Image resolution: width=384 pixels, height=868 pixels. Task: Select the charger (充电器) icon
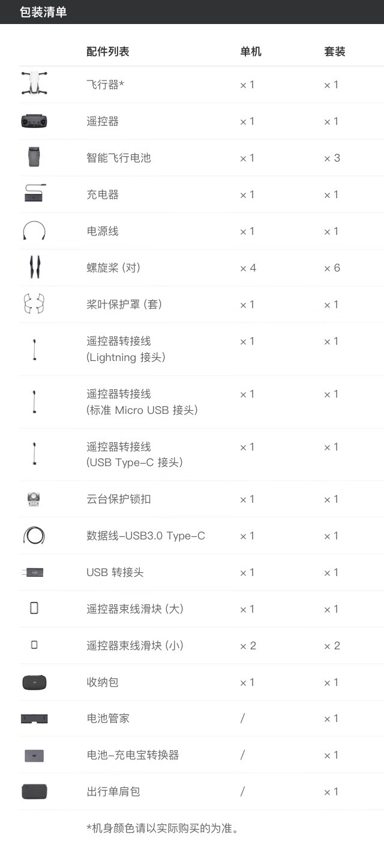(34, 193)
